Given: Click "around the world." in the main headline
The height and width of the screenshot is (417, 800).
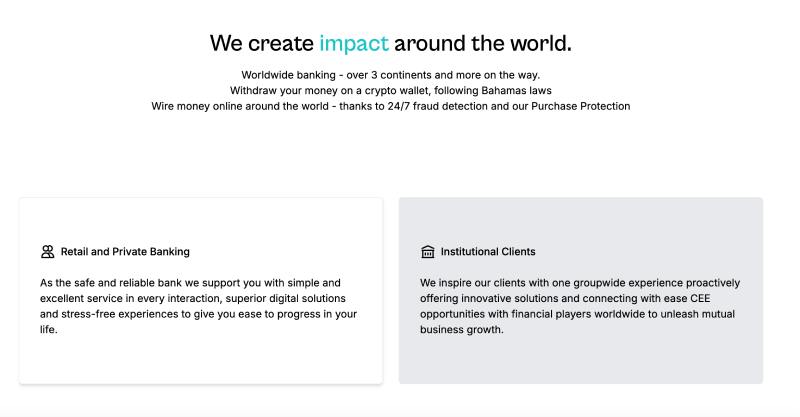Looking at the screenshot, I should click(x=483, y=44).
